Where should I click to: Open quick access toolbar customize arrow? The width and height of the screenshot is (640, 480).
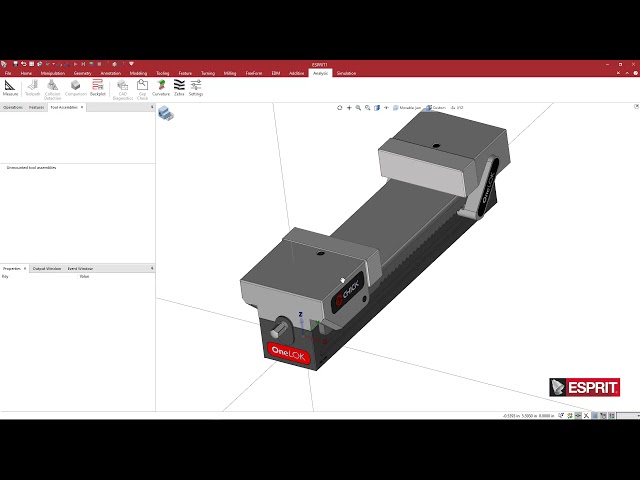pyautogui.click(x=131, y=64)
